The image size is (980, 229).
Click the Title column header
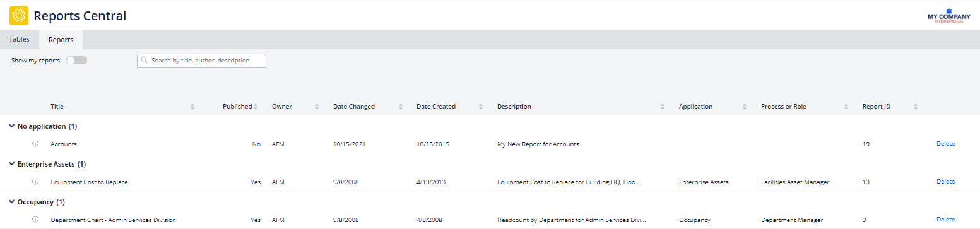(x=57, y=107)
